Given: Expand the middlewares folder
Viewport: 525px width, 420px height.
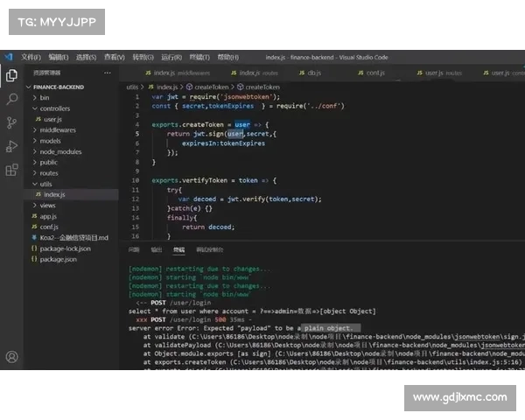Looking at the screenshot, I should pyautogui.click(x=59, y=129).
